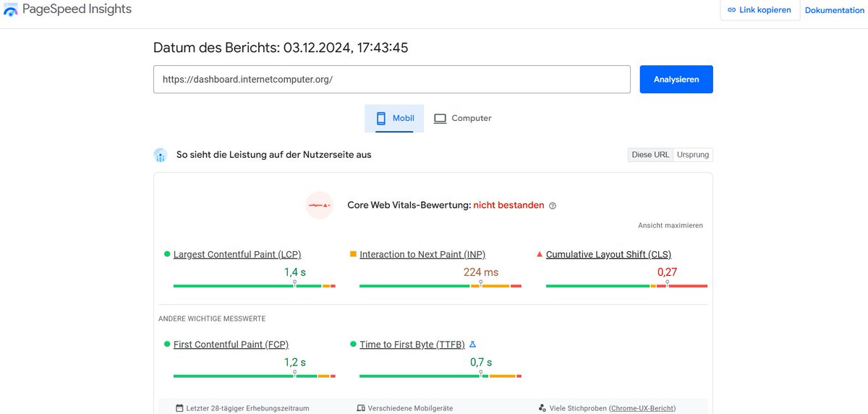
Task: Click 'Verschiedene Mobilgeräte' text
Action: 410,408
